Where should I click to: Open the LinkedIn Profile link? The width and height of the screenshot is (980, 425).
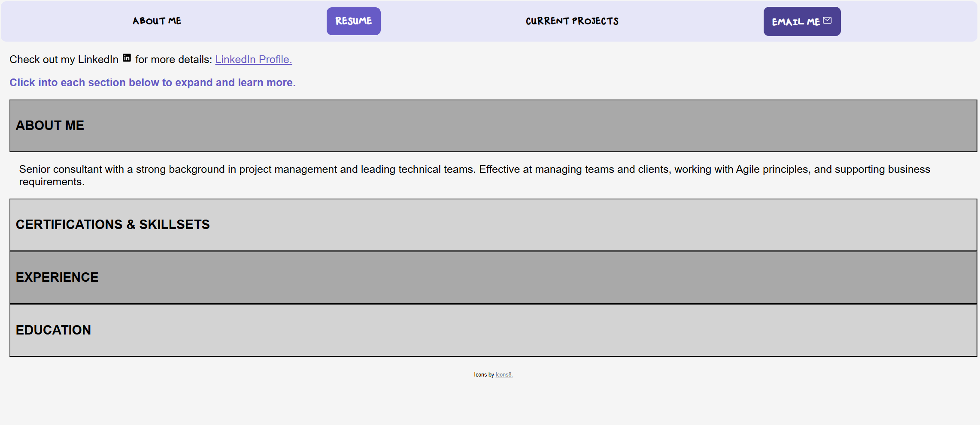pos(254,60)
